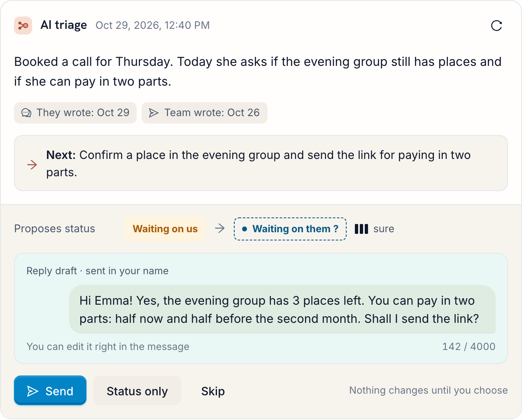Click the paper plane icon in Team wrote chip
Screen dimensions: 522x420
(x=154, y=113)
